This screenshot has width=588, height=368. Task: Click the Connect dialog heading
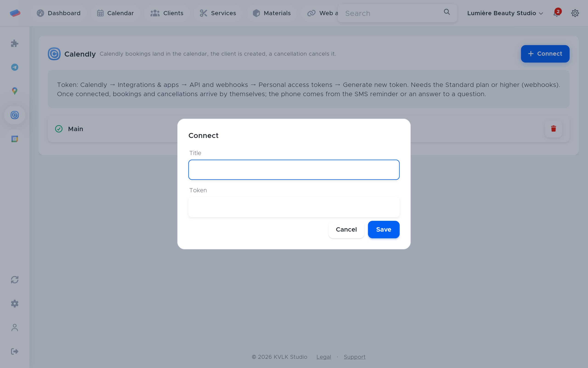point(203,135)
